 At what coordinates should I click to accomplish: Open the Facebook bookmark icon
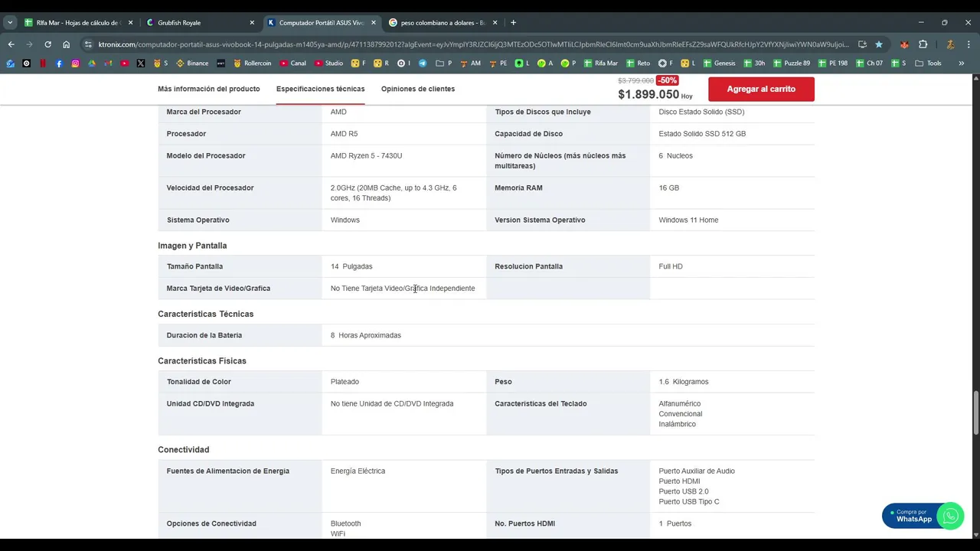59,64
